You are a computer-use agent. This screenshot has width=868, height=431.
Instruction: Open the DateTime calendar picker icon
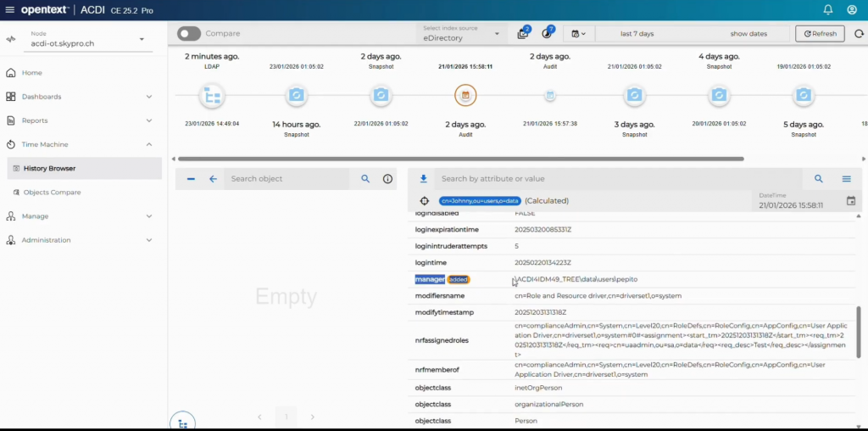tap(851, 200)
